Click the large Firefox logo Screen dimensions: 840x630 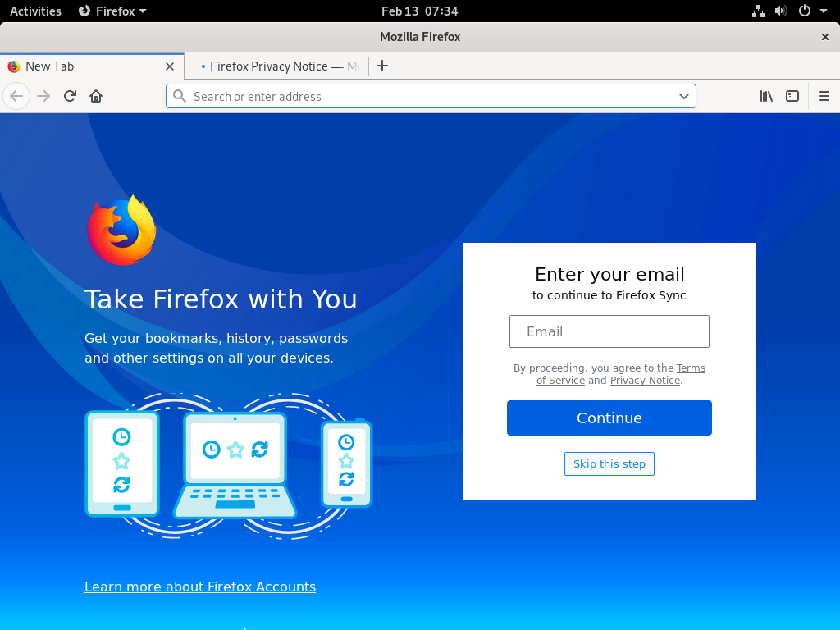(x=121, y=231)
